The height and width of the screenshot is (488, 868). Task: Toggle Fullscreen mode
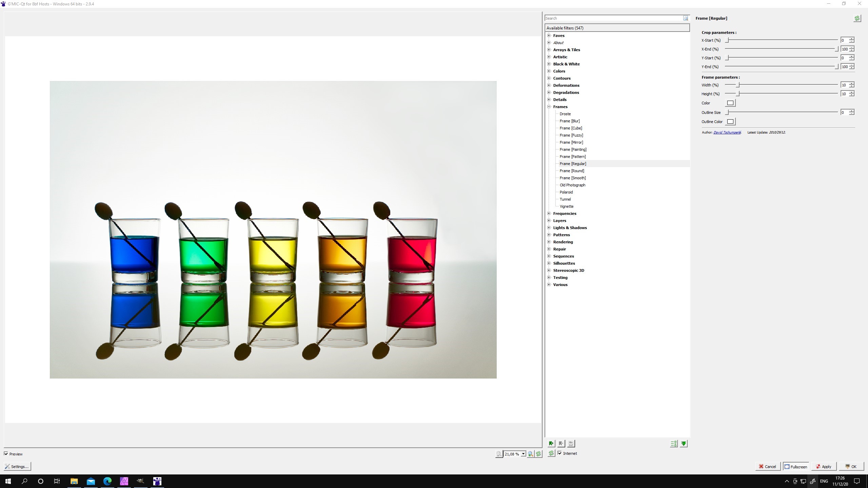(x=796, y=466)
